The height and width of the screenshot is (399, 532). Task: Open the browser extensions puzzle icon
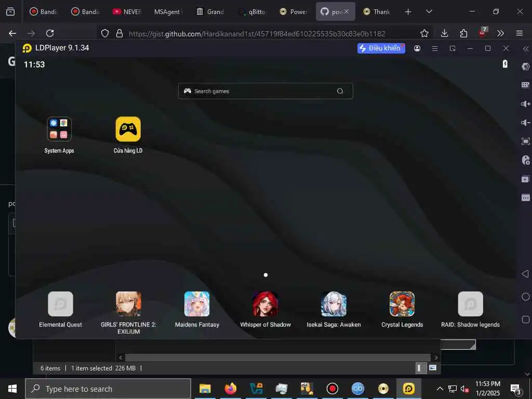pyautogui.click(x=463, y=33)
